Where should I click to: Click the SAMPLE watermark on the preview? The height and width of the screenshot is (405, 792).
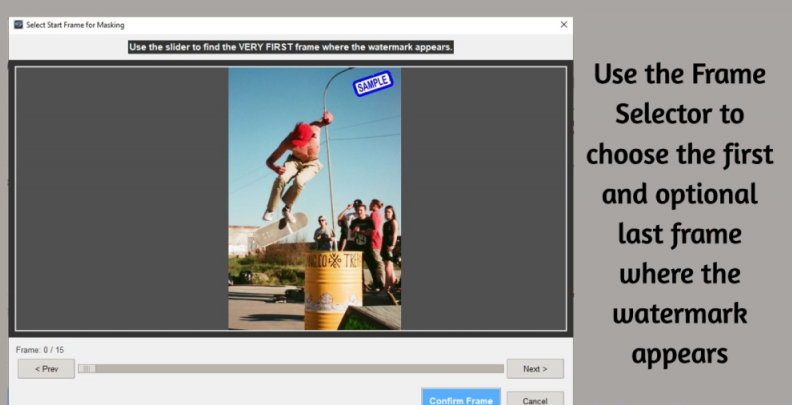coord(372,86)
